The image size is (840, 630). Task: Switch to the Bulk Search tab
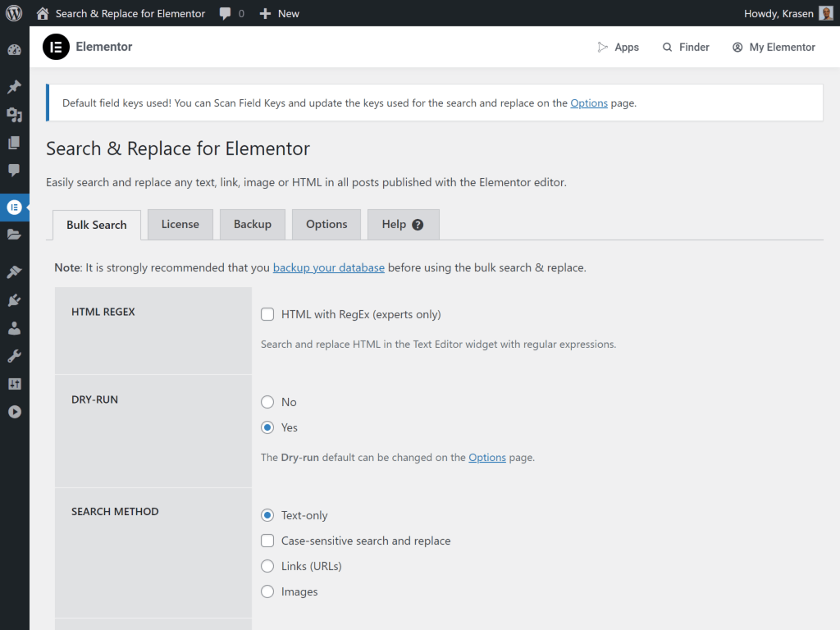pyautogui.click(x=97, y=225)
